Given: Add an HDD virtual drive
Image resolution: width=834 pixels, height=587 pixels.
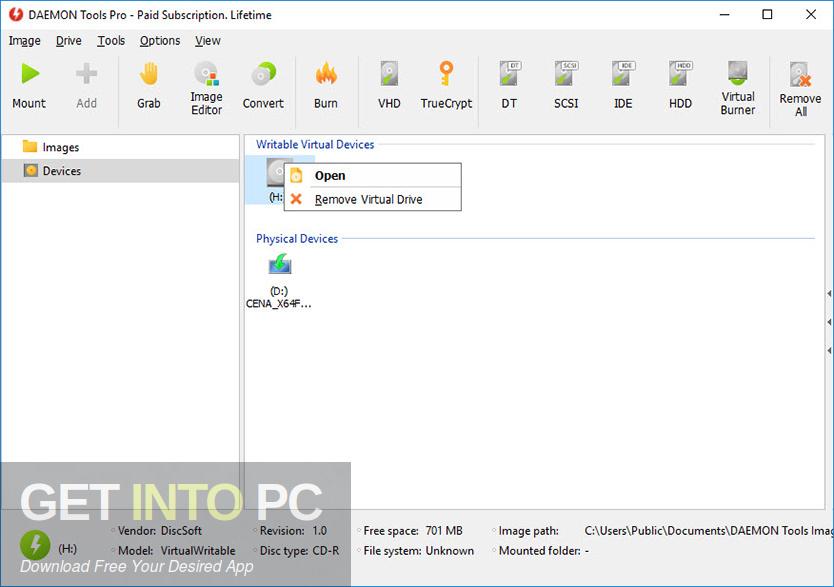Looking at the screenshot, I should (680, 73).
